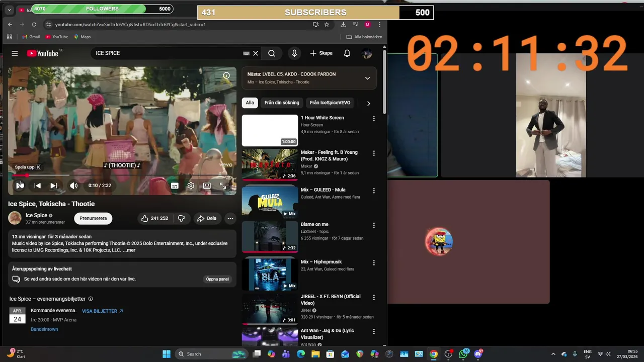The height and width of the screenshot is (362, 644).
Task: Open Chrome apps grid shortcut
Action: click(10, 37)
